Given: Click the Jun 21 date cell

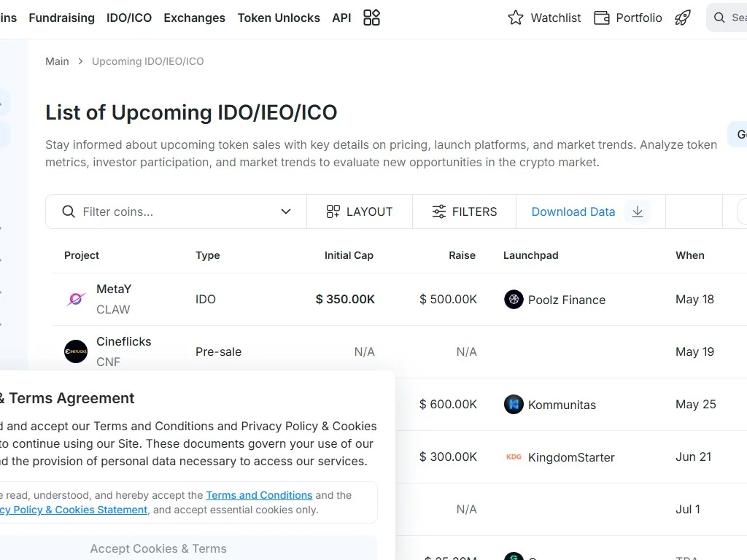Looking at the screenshot, I should click(x=693, y=456).
